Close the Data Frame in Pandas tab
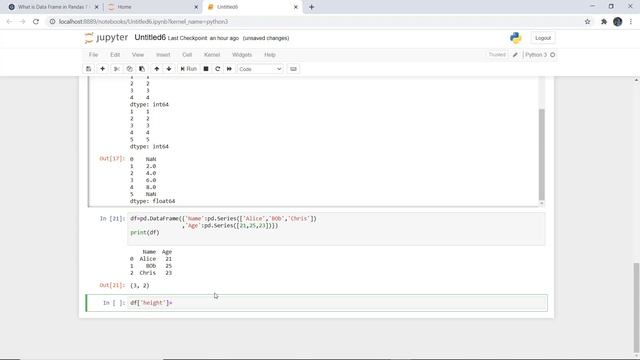 96,7
